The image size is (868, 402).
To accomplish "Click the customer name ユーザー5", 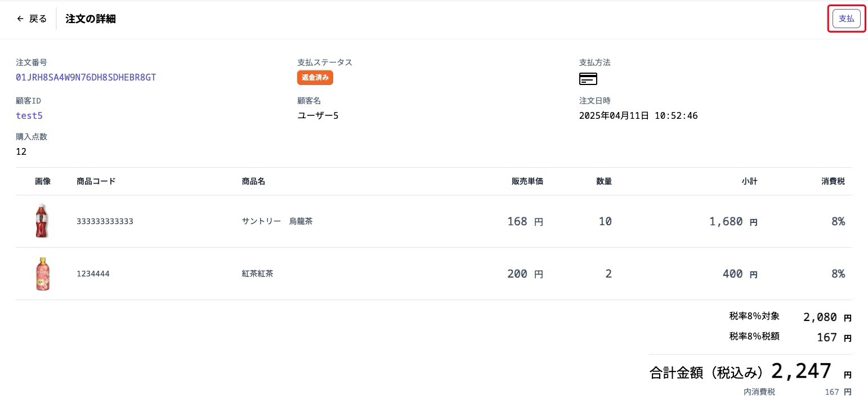I will [x=317, y=115].
